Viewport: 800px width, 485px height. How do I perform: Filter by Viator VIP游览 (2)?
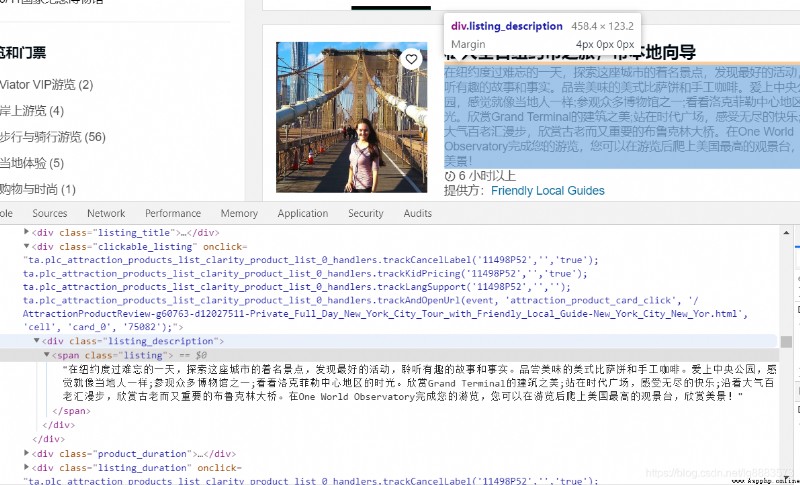[46, 85]
